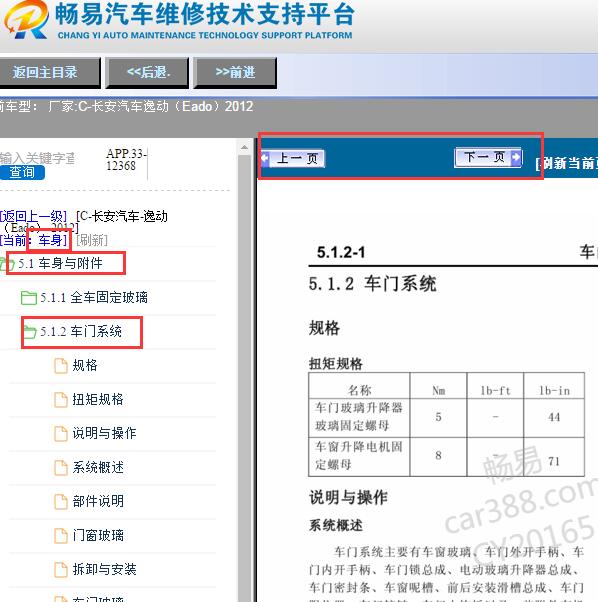Viewport: 598px width, 602px height.
Task: Click the 查询 search button
Action: [22, 172]
